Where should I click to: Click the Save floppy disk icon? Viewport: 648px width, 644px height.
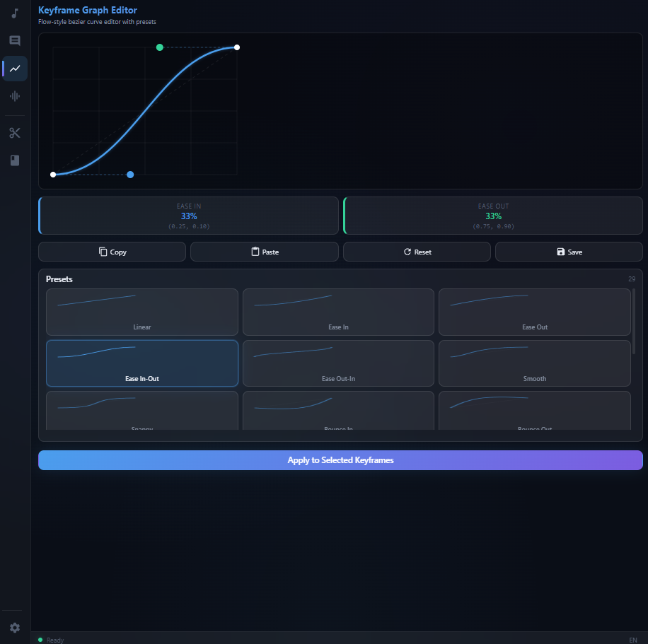pos(560,252)
